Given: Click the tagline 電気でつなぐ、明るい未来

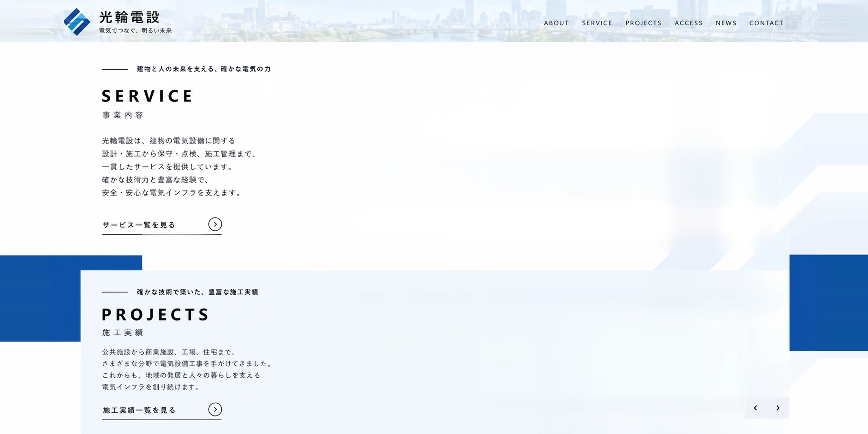Looking at the screenshot, I should tap(136, 31).
